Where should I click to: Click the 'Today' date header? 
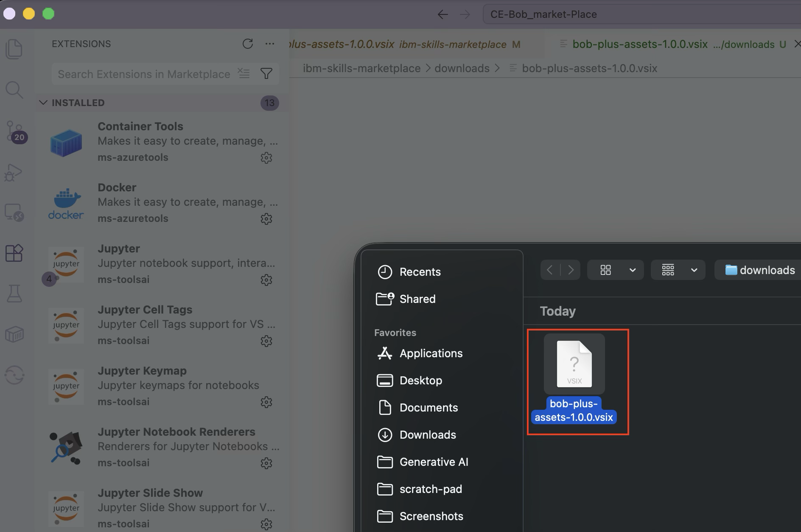coord(557,311)
